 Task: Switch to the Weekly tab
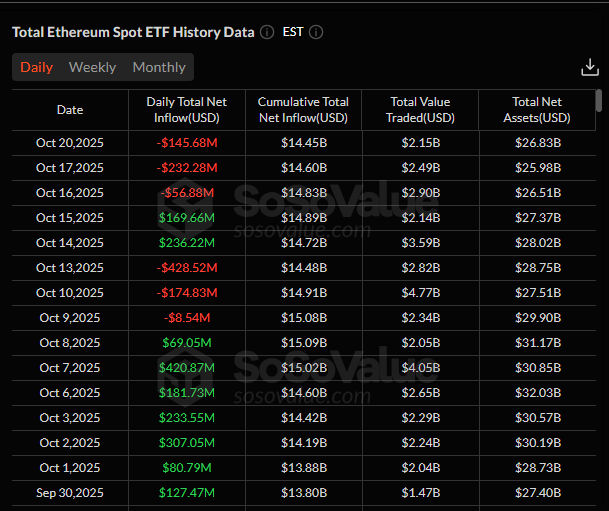(x=92, y=67)
